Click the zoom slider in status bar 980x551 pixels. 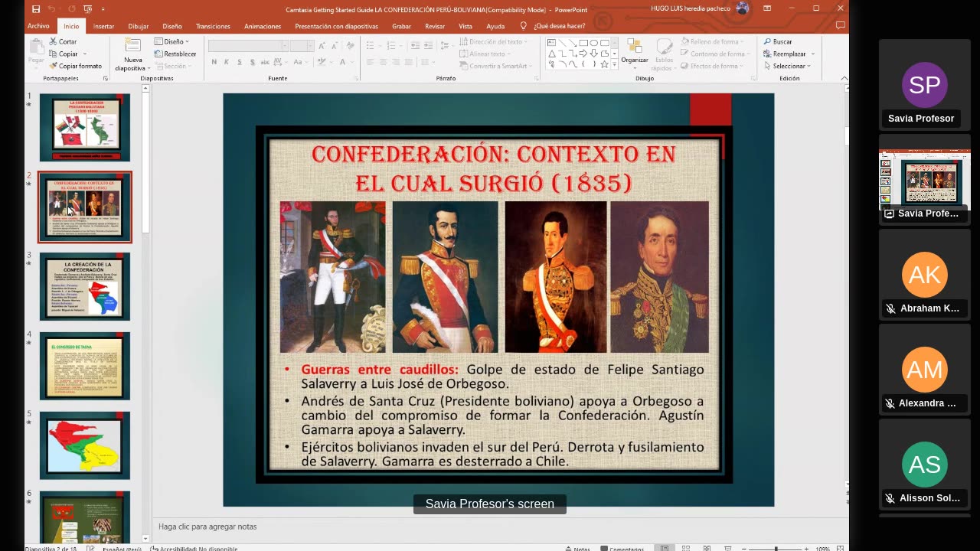tap(776, 548)
